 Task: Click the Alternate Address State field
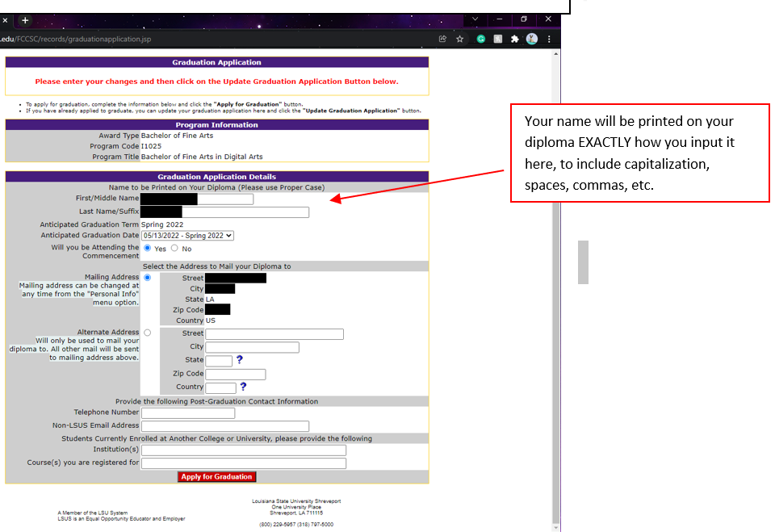point(219,361)
